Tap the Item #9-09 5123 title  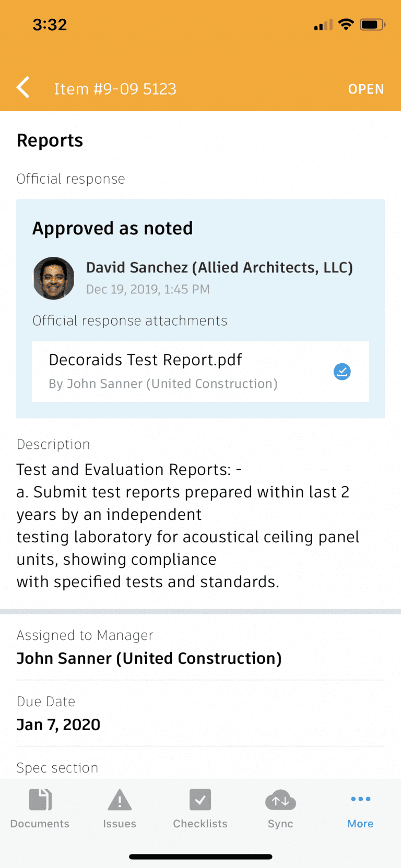click(115, 89)
